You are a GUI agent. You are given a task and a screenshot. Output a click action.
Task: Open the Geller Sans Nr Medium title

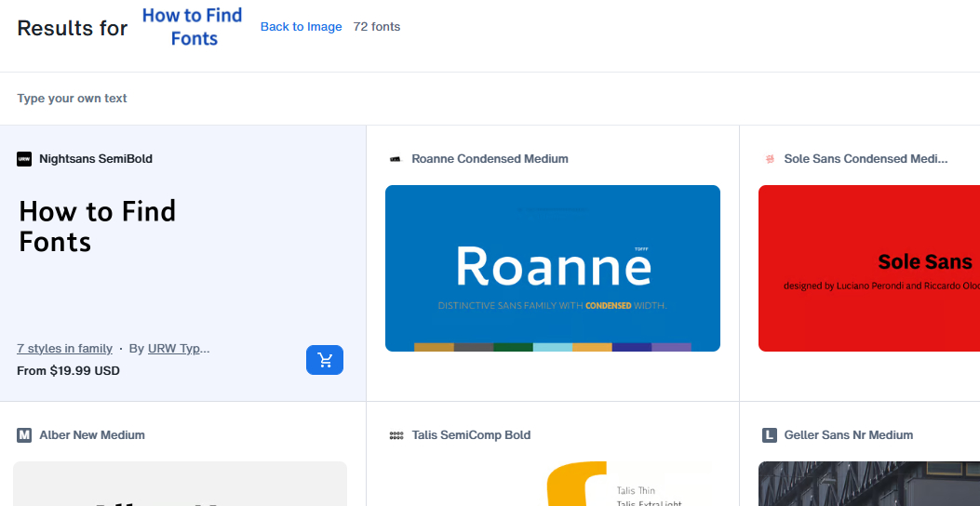[849, 434]
